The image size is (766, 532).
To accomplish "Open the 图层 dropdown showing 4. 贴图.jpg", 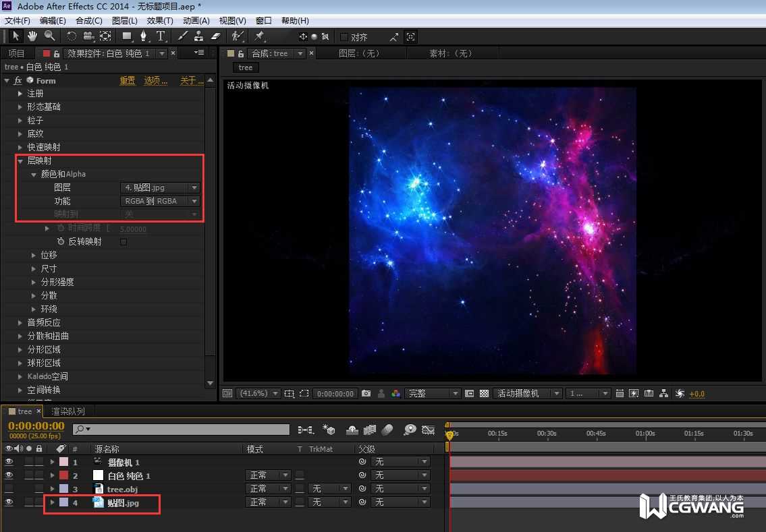I will [x=160, y=187].
